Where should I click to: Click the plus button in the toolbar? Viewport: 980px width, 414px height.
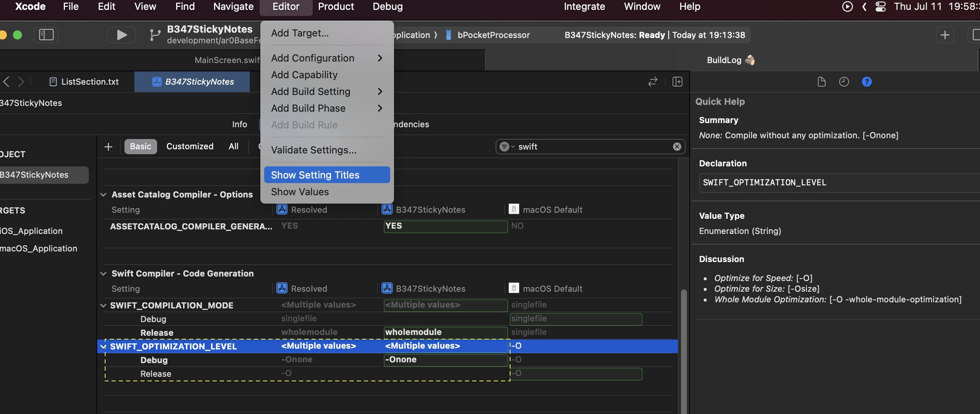tap(945, 35)
